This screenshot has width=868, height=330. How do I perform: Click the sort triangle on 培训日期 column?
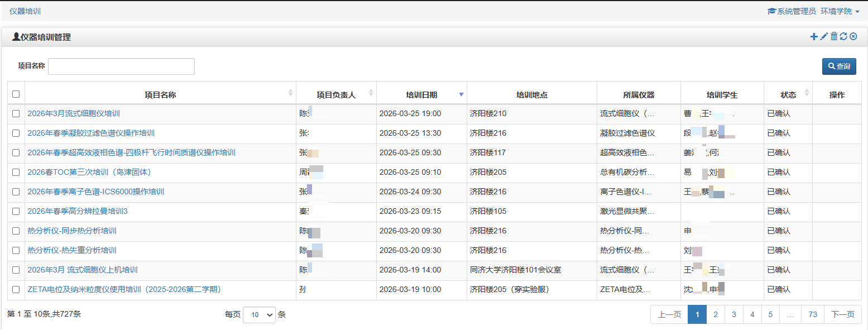point(461,94)
